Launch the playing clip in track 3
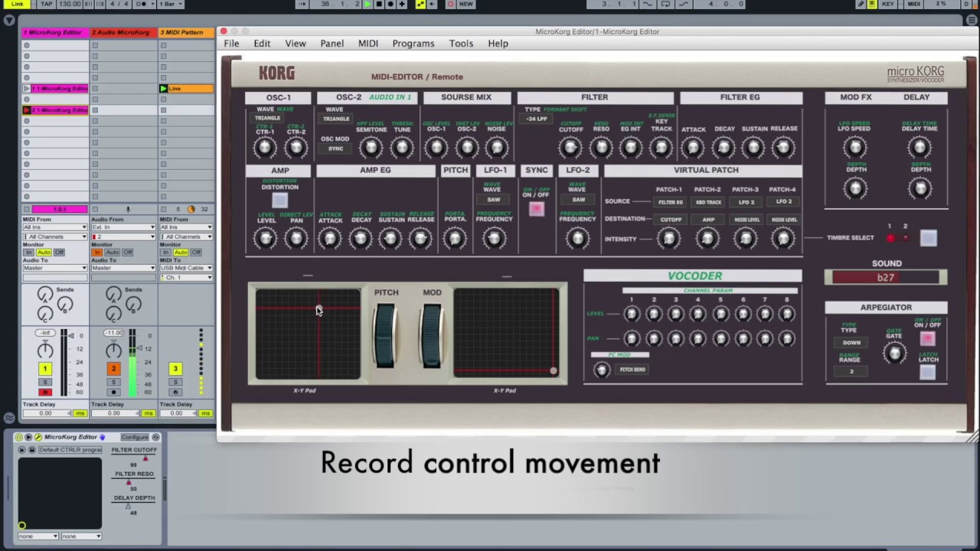Viewport: 980px width, 551px height. 163,89
